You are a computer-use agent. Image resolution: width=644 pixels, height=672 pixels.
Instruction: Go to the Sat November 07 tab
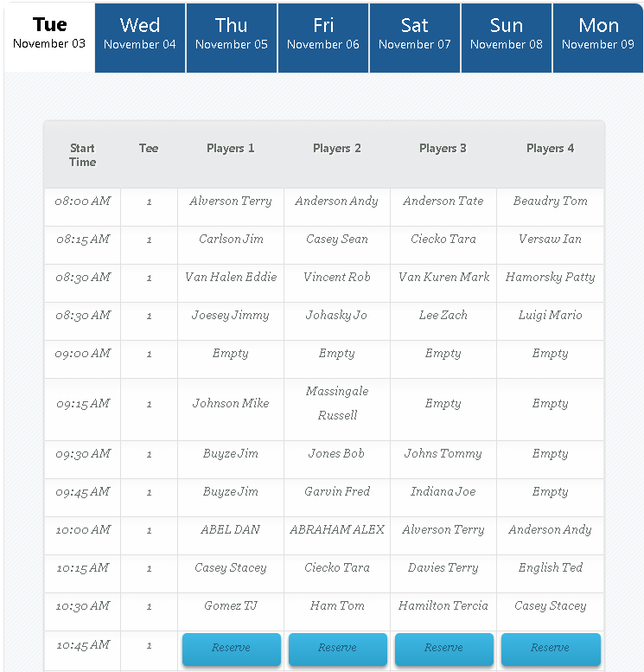click(415, 38)
